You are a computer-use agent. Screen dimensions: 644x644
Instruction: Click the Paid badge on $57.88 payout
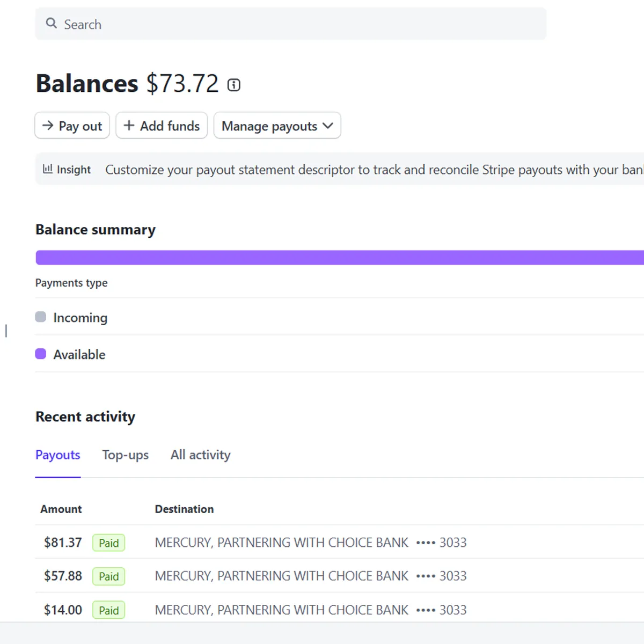pos(108,576)
